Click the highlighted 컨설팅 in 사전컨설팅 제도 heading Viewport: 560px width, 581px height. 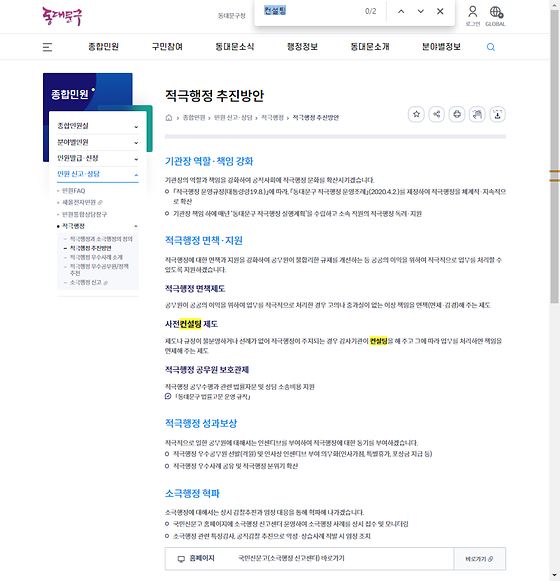pos(190,324)
